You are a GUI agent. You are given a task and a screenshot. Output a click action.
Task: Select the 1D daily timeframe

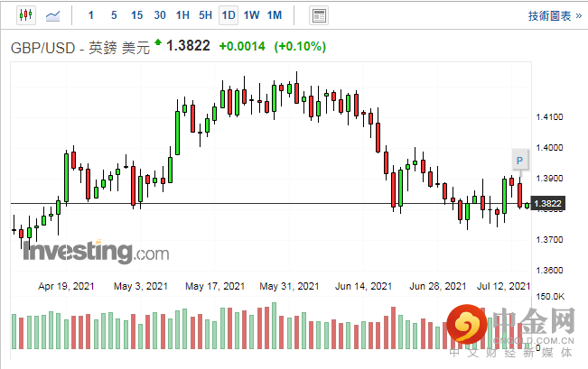tap(229, 15)
